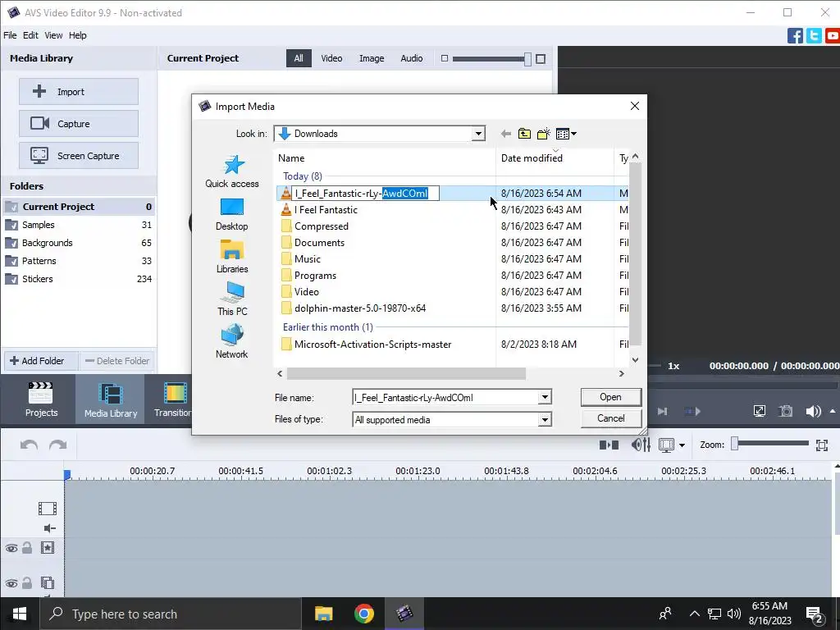
Task: Go up one folder level in dialog
Action: (524, 134)
